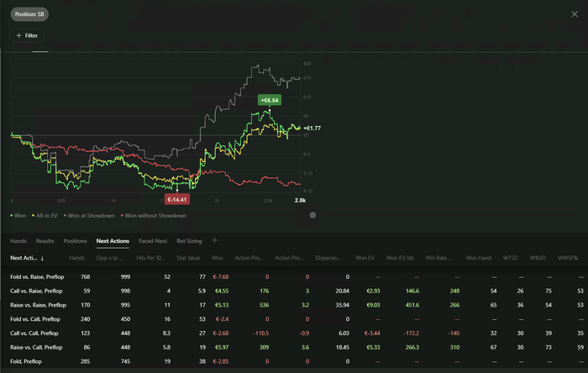The height and width of the screenshot is (373, 588).
Task: Sort by the Won column header
Action: (217, 258)
